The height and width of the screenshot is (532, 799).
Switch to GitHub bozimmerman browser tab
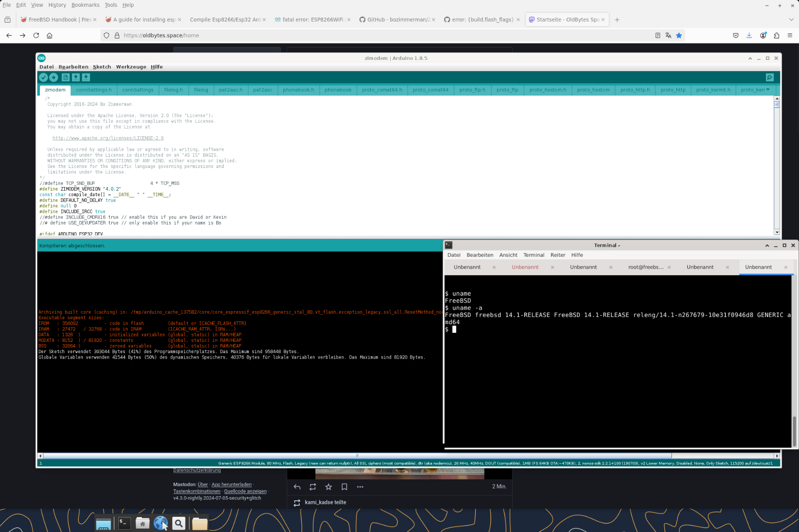397,19
